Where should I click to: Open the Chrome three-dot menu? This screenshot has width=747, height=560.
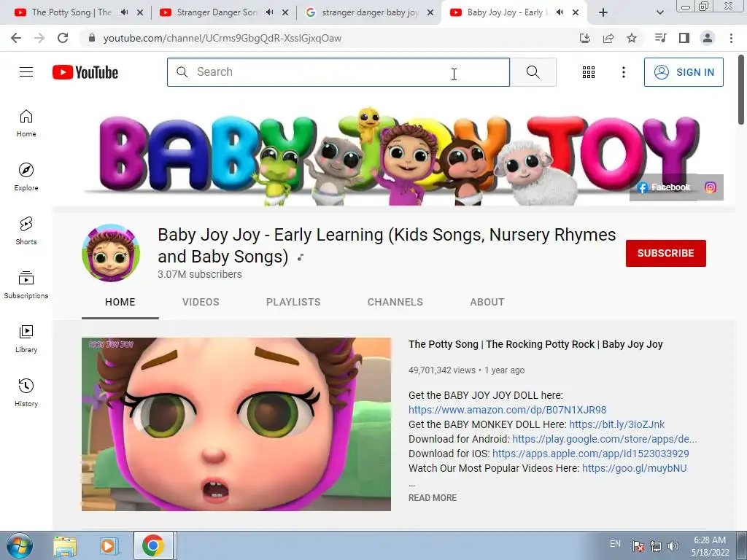pyautogui.click(x=731, y=38)
